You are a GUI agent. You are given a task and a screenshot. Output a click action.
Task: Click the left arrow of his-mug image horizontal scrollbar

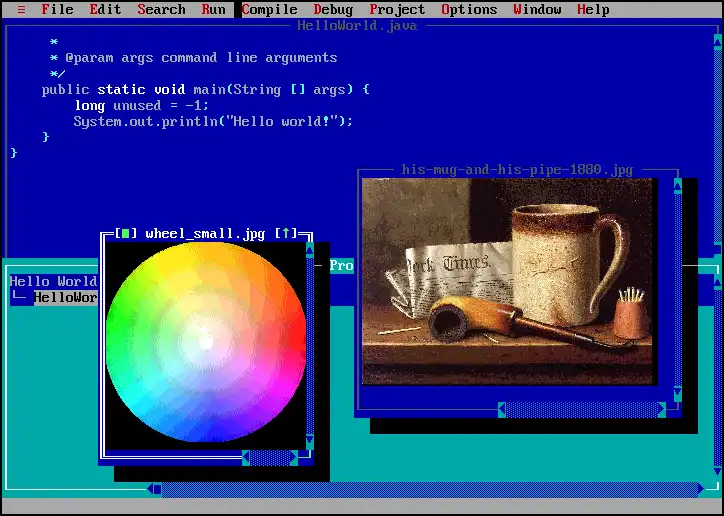(x=502, y=409)
